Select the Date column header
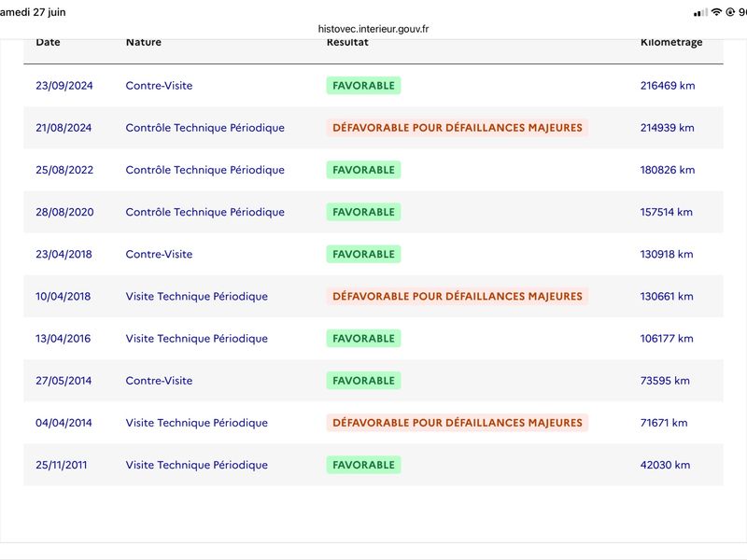 48,42
